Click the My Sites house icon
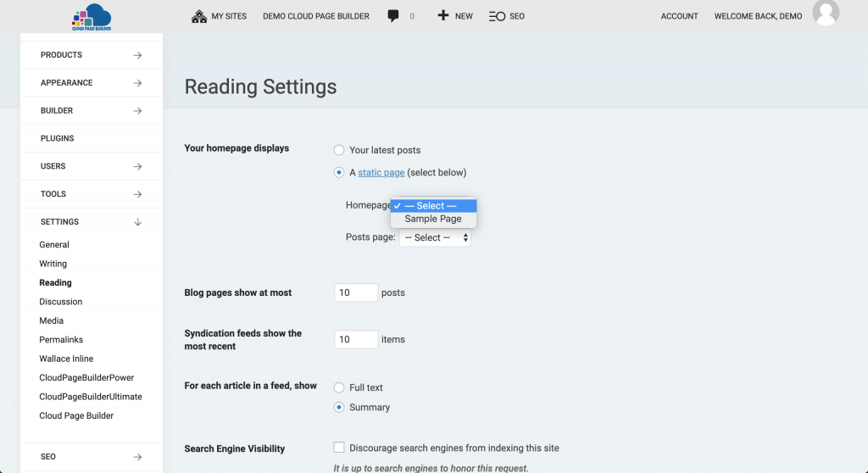Screen dimensions: 868x473 199,16
